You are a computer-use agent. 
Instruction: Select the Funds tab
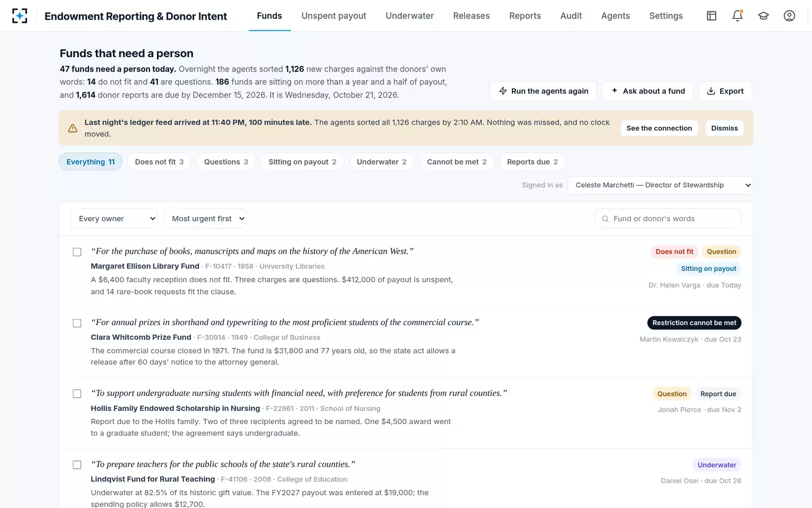[x=270, y=16]
